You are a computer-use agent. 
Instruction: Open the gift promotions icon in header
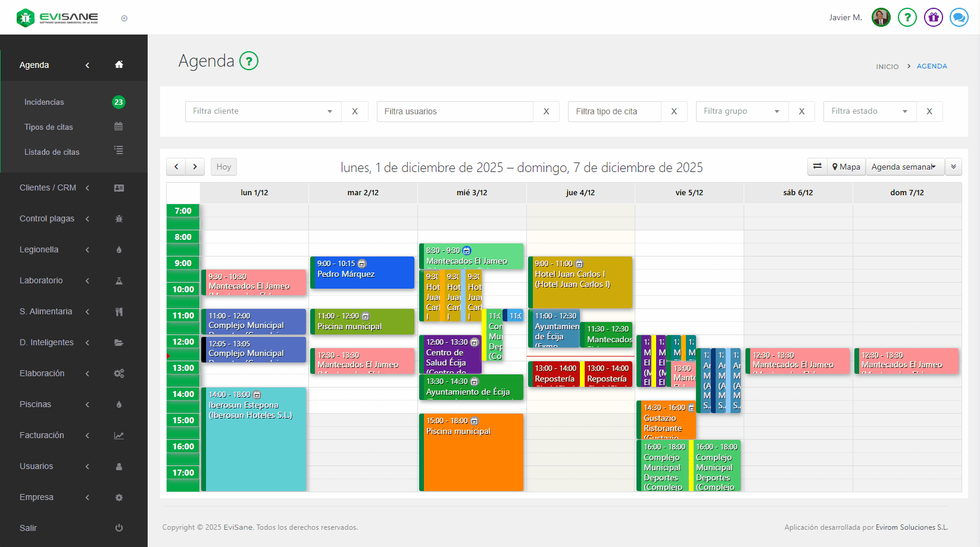(933, 17)
